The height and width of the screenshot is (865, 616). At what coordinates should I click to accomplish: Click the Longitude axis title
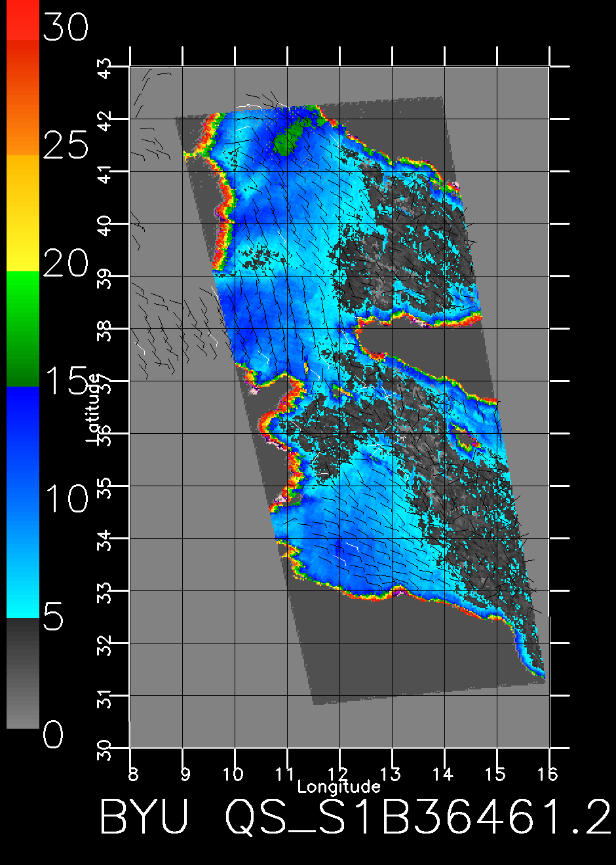pyautogui.click(x=339, y=786)
